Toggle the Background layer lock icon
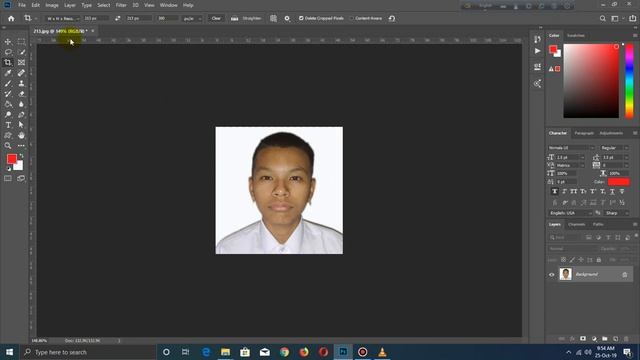Viewport: 640px width, 360px height. (624, 275)
